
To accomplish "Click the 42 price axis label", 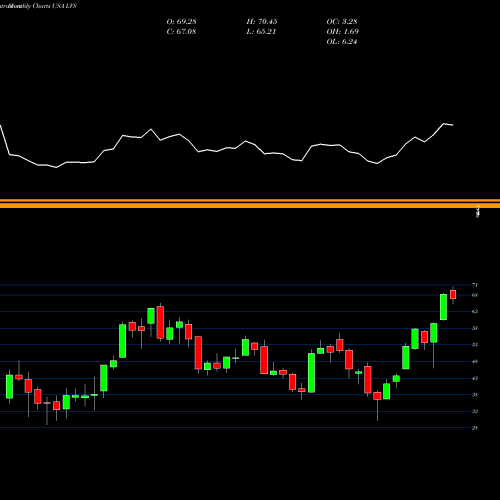I will point(475,378).
